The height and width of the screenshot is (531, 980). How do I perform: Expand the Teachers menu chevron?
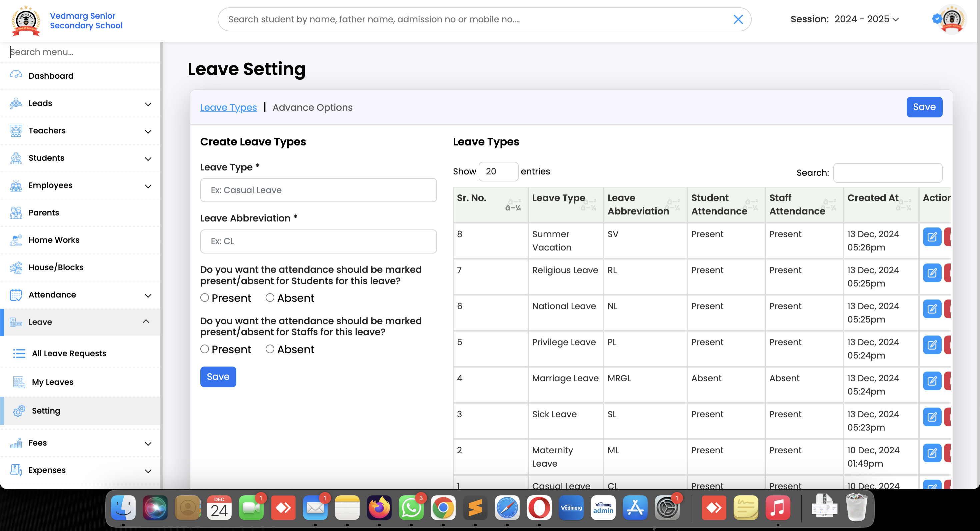pyautogui.click(x=148, y=131)
